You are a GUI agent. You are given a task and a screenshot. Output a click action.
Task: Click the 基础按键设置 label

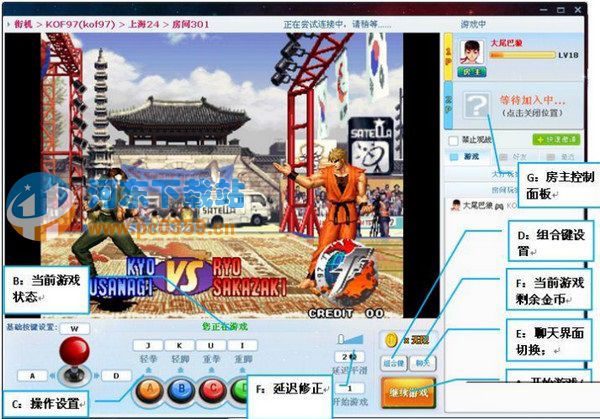coord(31,327)
